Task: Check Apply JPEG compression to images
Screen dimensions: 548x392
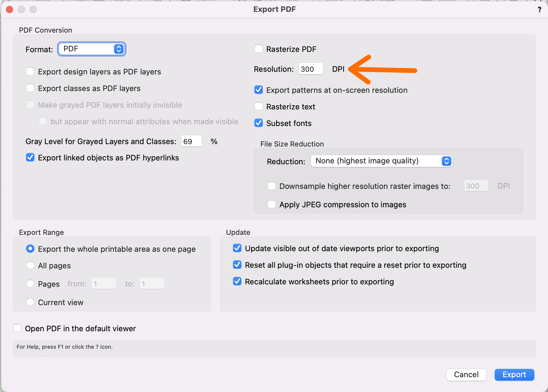Action: click(x=272, y=204)
